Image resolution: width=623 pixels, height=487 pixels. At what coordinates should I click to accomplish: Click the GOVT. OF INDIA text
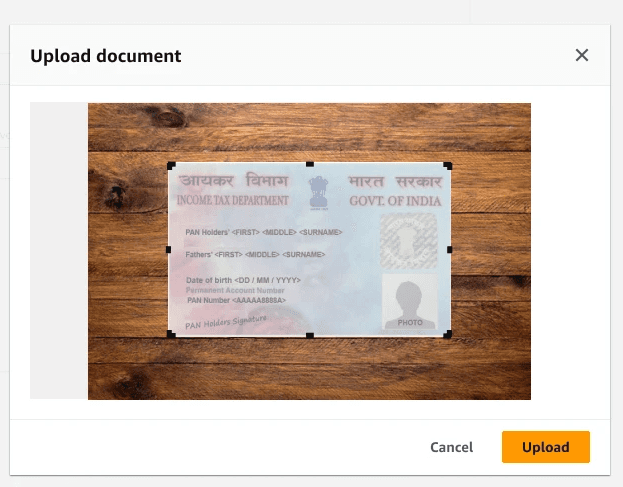(x=395, y=201)
